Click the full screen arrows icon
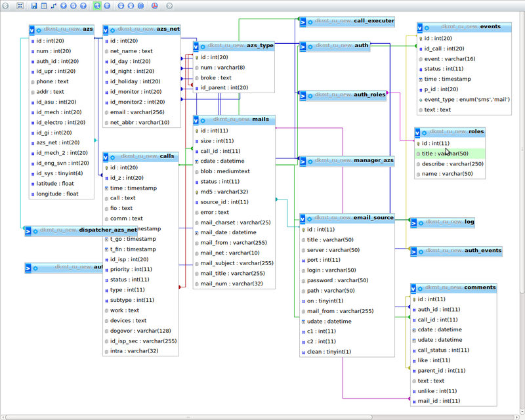 (x=20, y=6)
